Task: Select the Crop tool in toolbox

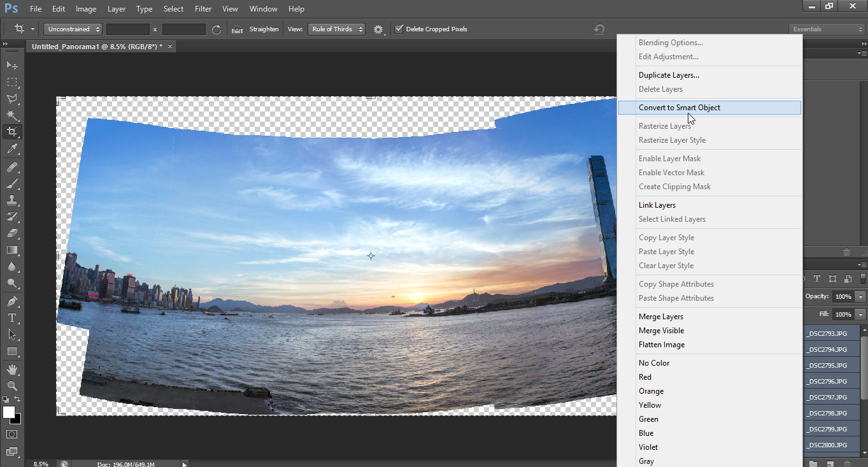Action: tap(12, 132)
